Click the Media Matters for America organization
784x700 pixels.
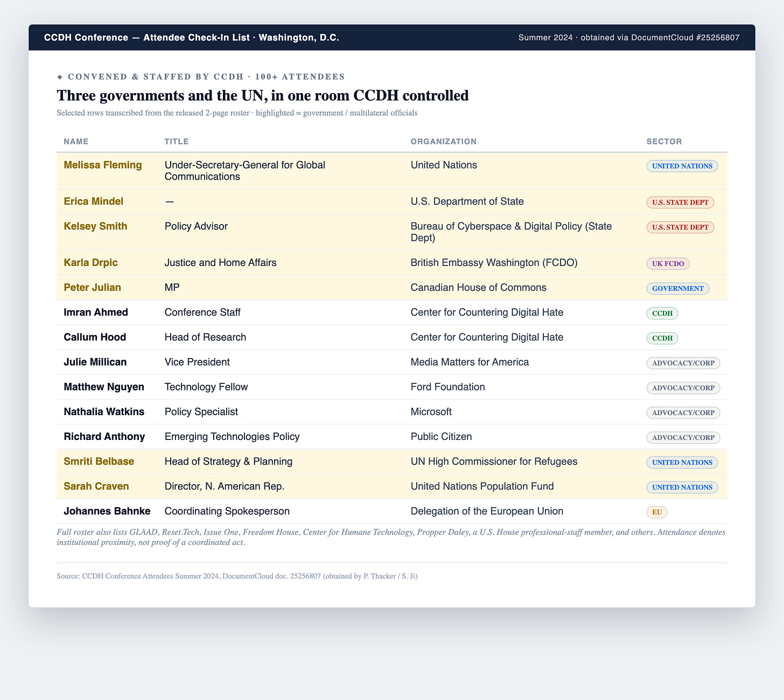pos(470,362)
